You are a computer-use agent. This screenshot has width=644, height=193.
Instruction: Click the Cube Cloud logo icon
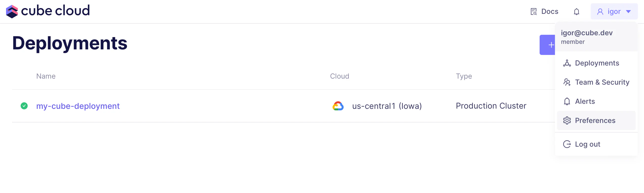[x=12, y=11]
